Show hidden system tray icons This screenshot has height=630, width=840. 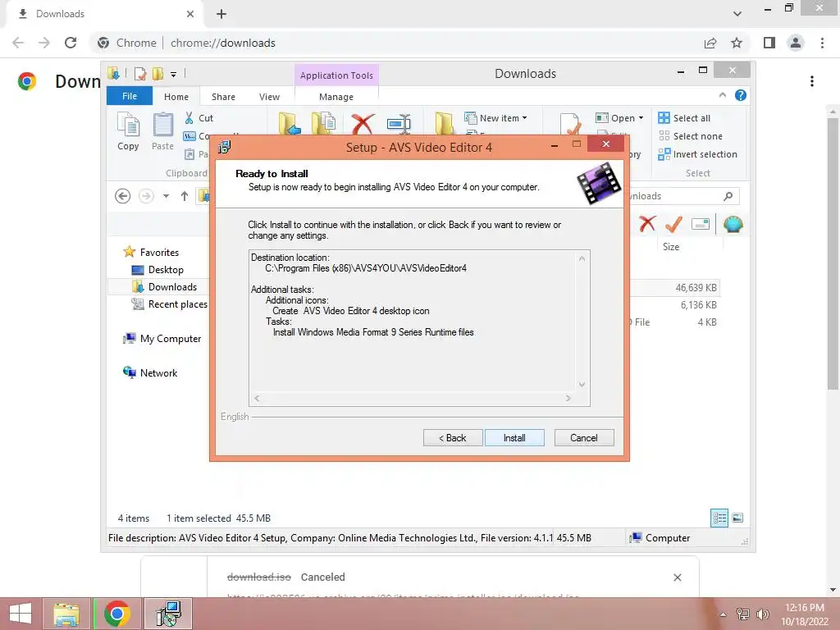(723, 614)
